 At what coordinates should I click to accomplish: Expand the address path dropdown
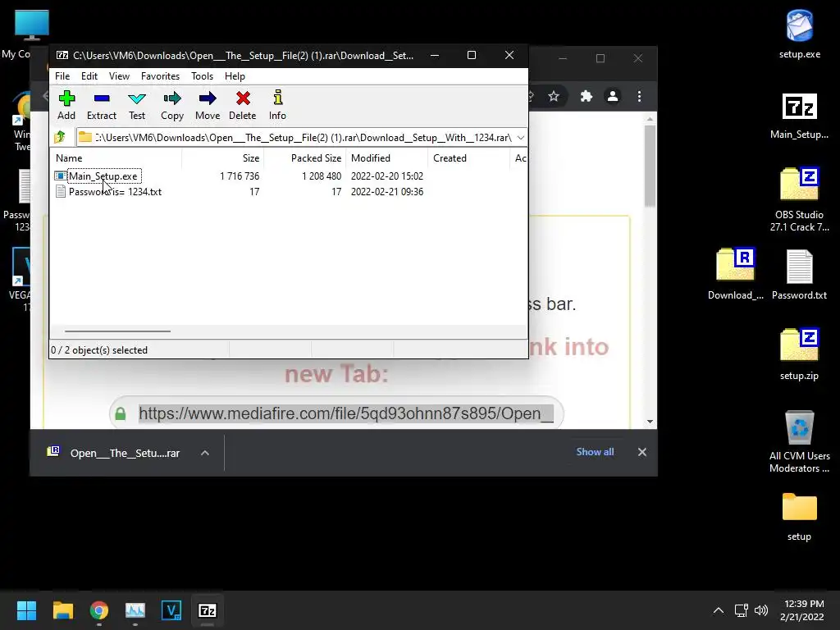521,138
